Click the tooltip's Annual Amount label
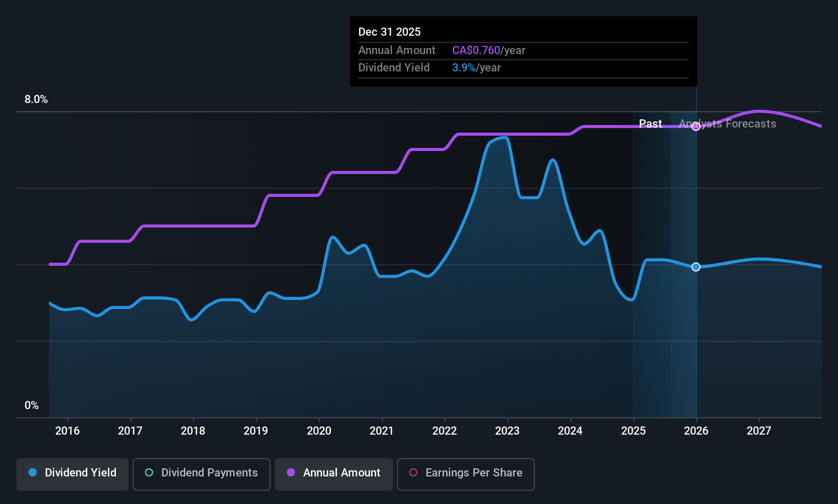Image resolution: width=838 pixels, height=504 pixels. coord(397,50)
